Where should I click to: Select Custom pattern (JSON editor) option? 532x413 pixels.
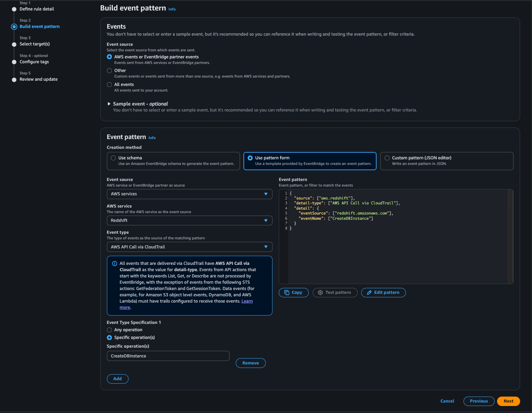(x=387, y=158)
